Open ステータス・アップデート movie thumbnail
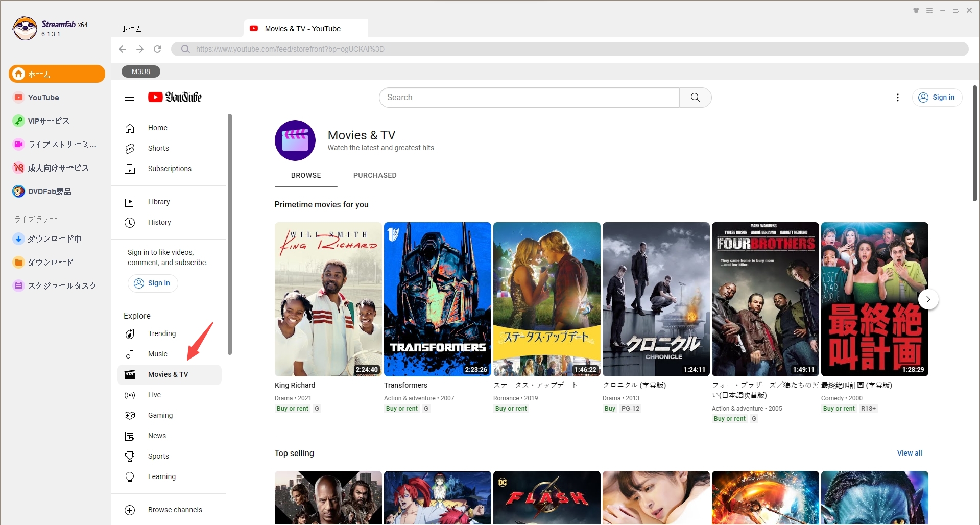The height and width of the screenshot is (525, 980). 547,299
